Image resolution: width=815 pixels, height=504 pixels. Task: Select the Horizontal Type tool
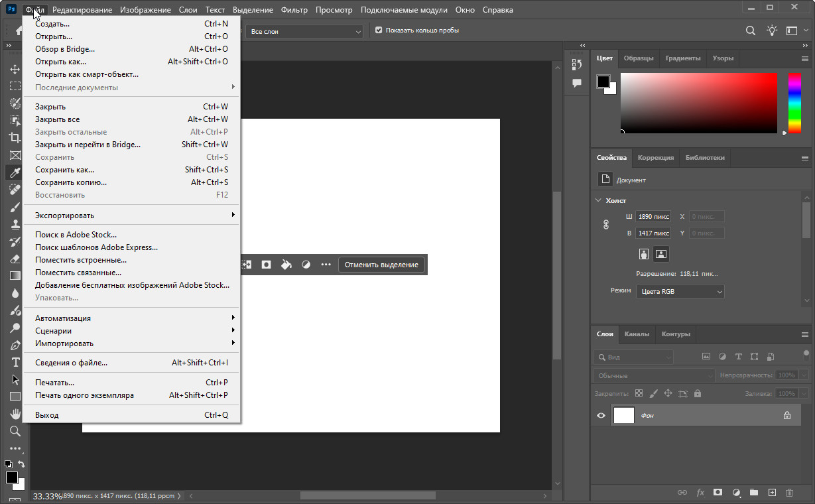click(15, 362)
